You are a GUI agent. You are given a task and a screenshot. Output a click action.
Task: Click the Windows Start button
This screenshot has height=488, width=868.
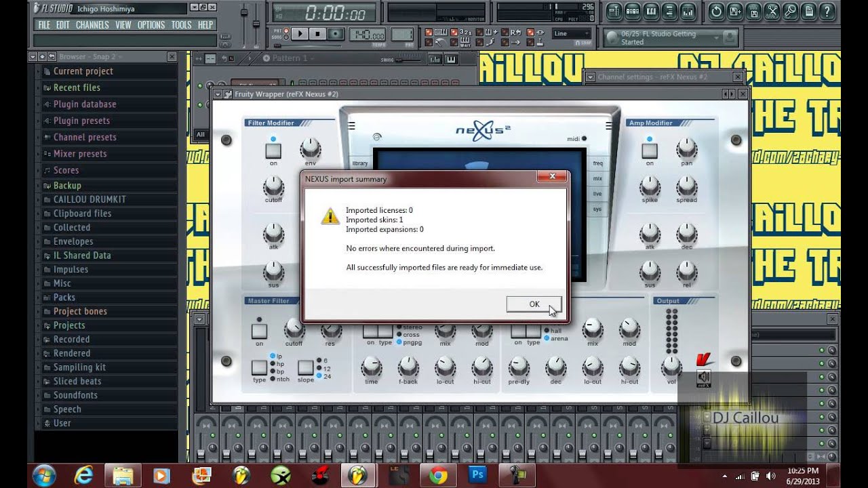(x=44, y=475)
